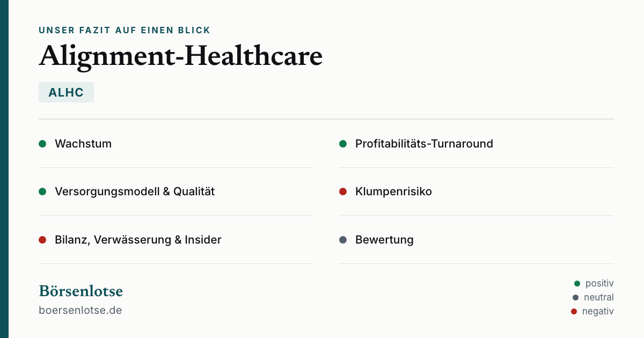Select the ALHC ticker badge

point(66,92)
